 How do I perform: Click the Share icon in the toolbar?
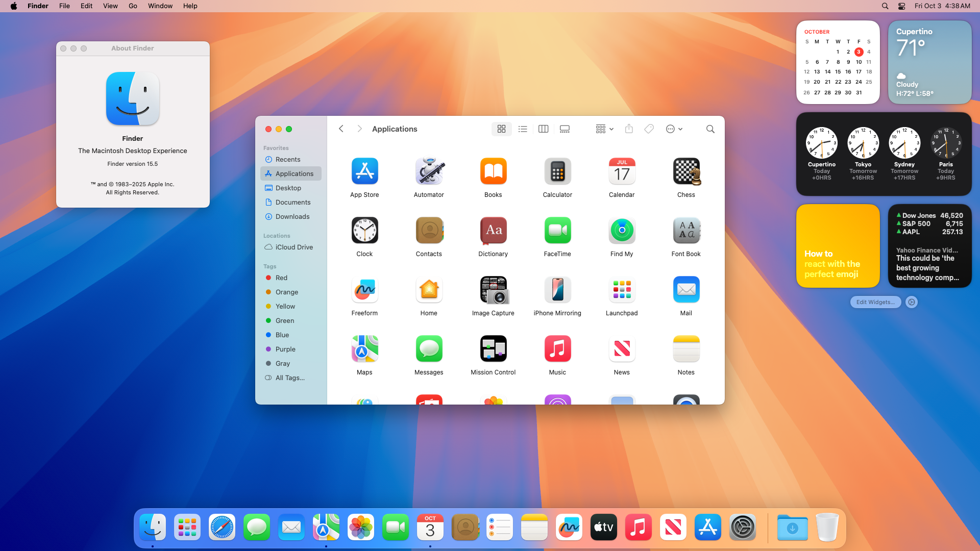point(628,129)
